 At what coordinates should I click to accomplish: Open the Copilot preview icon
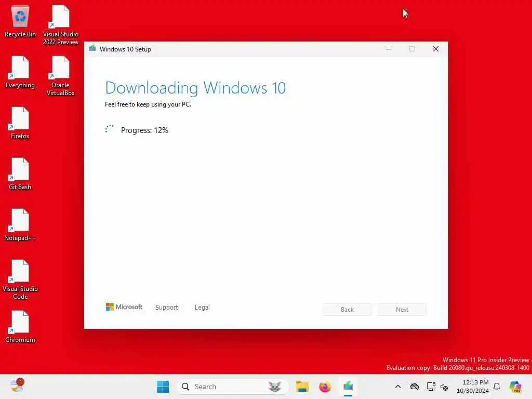tap(515, 387)
